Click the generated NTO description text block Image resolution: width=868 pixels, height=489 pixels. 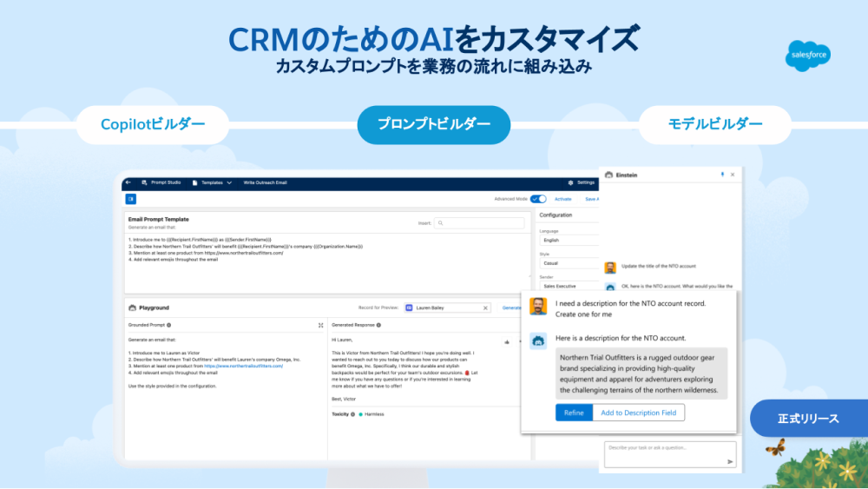[x=641, y=373]
